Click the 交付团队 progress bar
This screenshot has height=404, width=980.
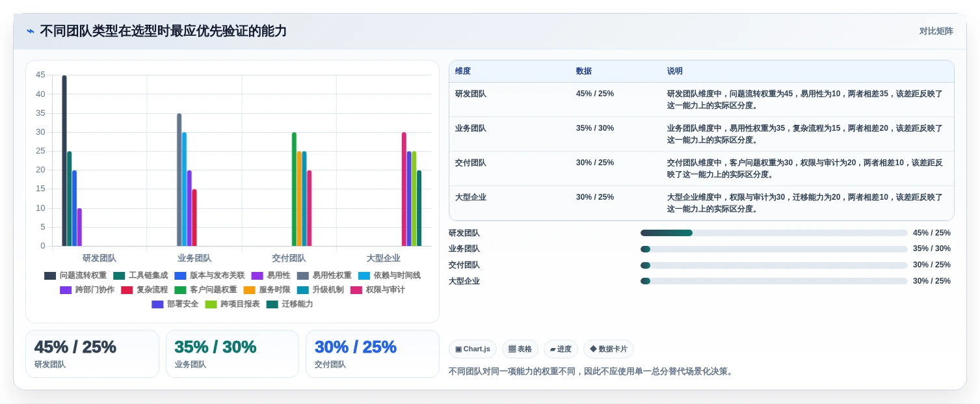[x=774, y=265]
